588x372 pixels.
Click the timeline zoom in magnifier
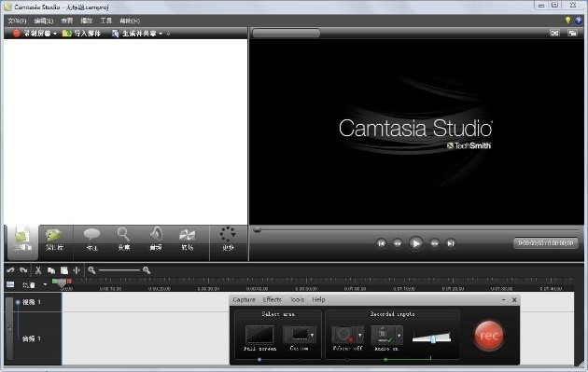(147, 270)
